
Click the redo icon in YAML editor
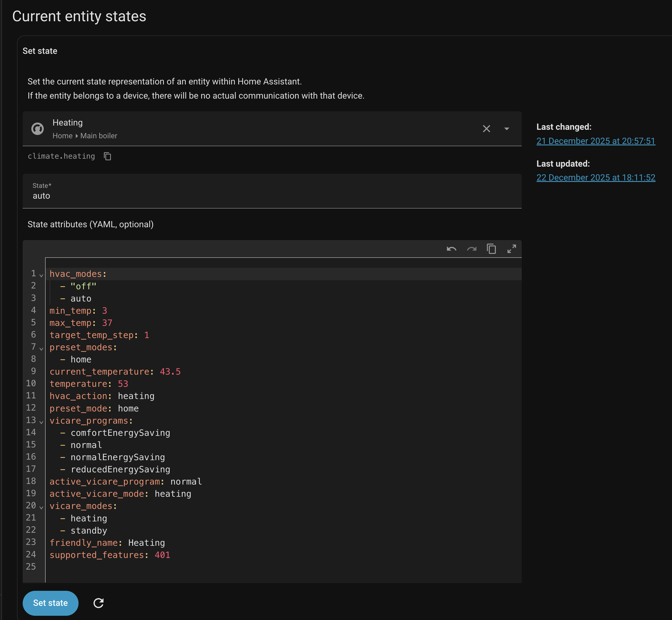tap(472, 249)
